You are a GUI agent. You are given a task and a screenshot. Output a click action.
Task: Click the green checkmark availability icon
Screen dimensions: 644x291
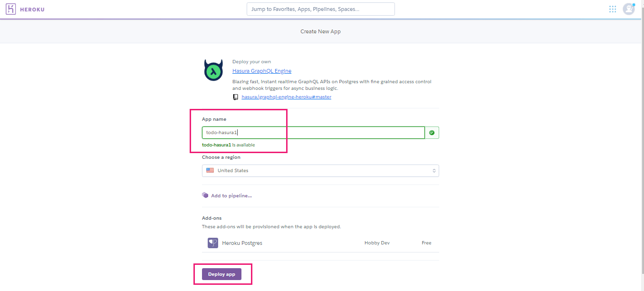432,133
